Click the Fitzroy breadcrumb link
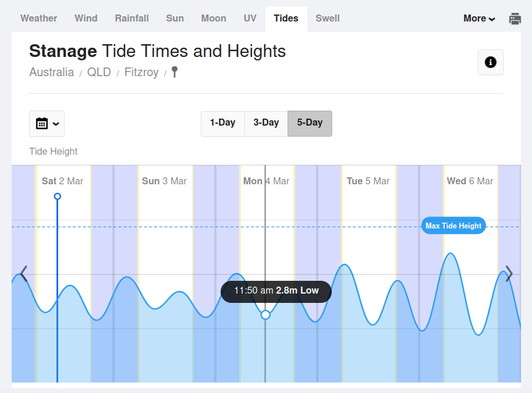 tap(141, 73)
